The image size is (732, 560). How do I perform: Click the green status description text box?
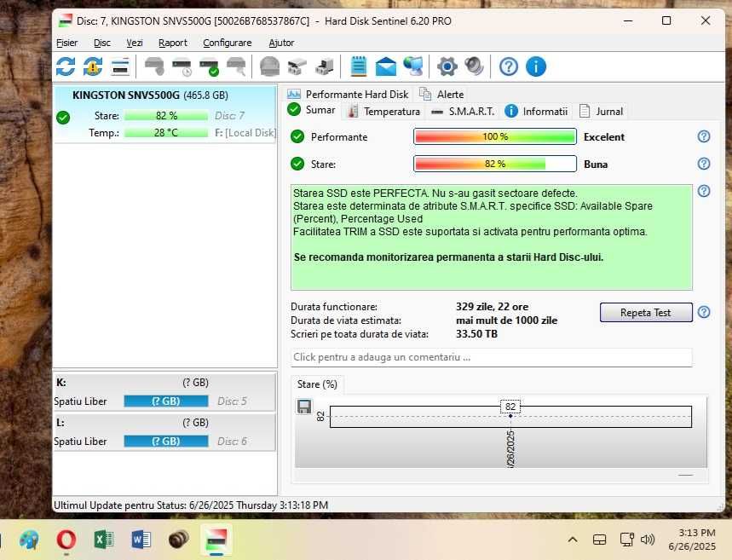[491, 237]
